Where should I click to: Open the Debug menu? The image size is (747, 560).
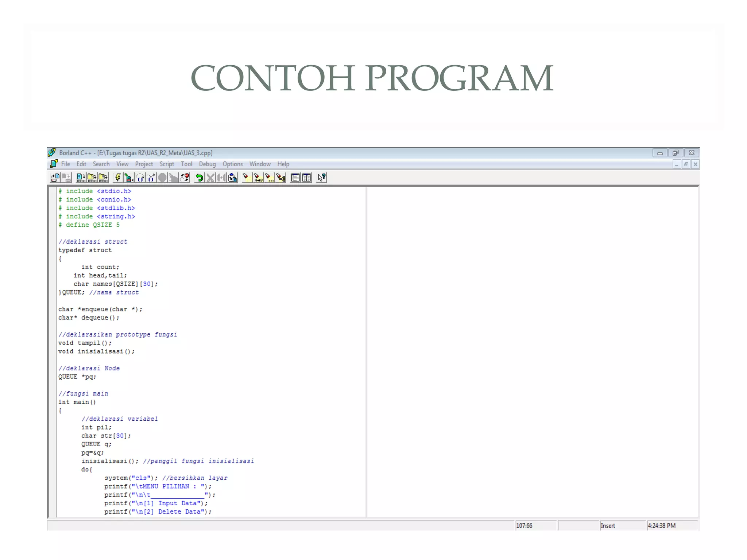207,164
